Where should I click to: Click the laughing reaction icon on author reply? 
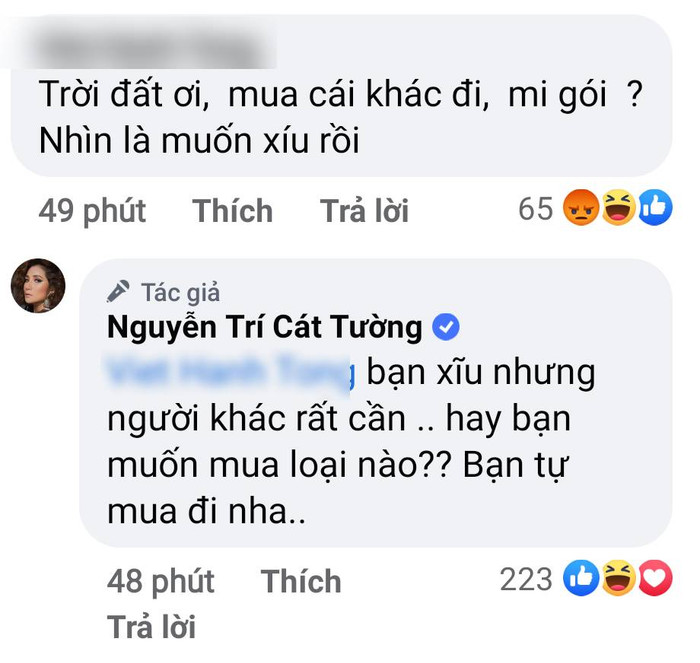(x=619, y=578)
